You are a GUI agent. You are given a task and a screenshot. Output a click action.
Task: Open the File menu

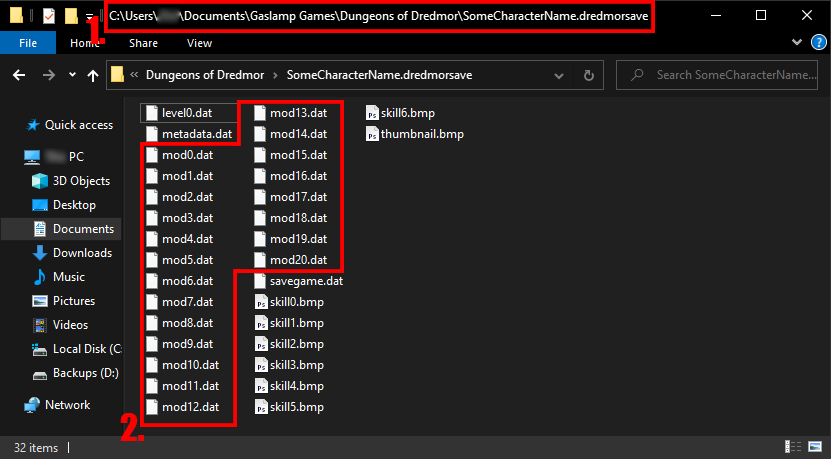point(28,43)
